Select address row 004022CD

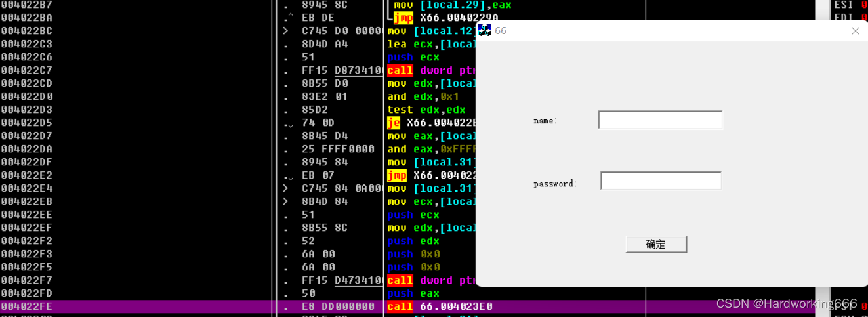[x=27, y=83]
